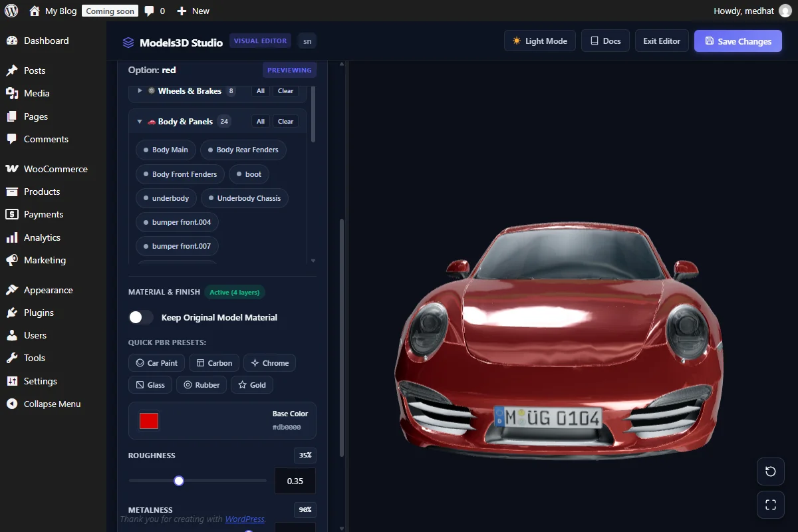
Task: Switch the editor to Light Mode
Action: [x=539, y=41]
